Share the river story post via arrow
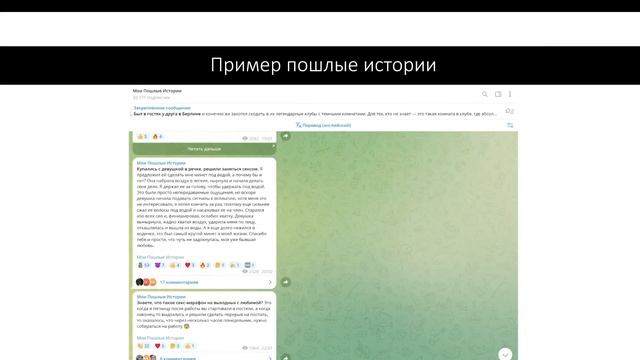Viewport: 640px width, 360px height. click(286, 282)
